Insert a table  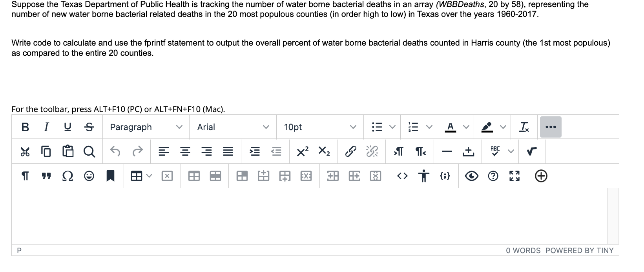pyautogui.click(x=136, y=176)
